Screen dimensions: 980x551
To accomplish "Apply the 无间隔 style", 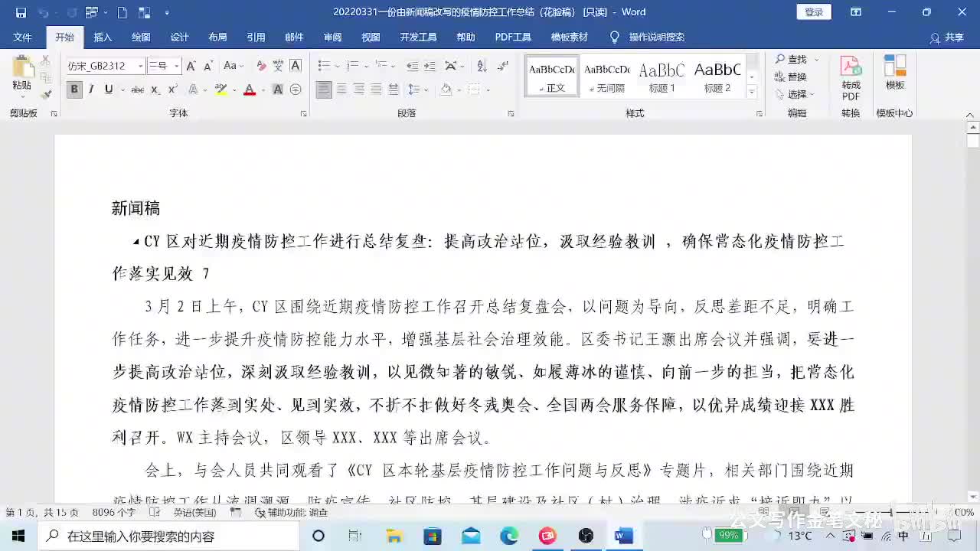I will [606, 77].
